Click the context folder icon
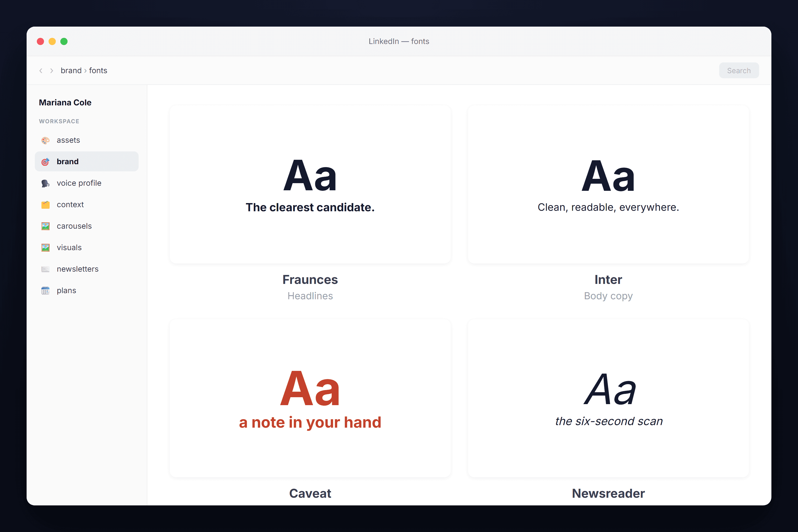The height and width of the screenshot is (532, 798). (x=46, y=205)
